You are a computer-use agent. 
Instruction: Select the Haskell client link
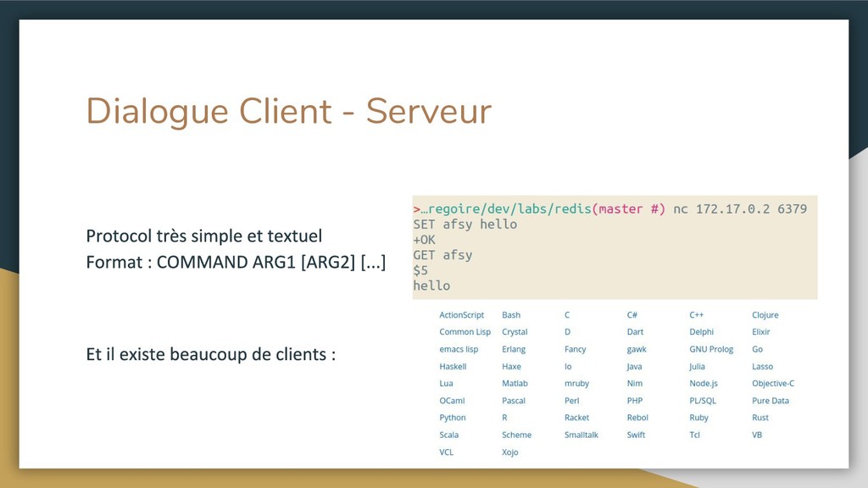coord(453,367)
